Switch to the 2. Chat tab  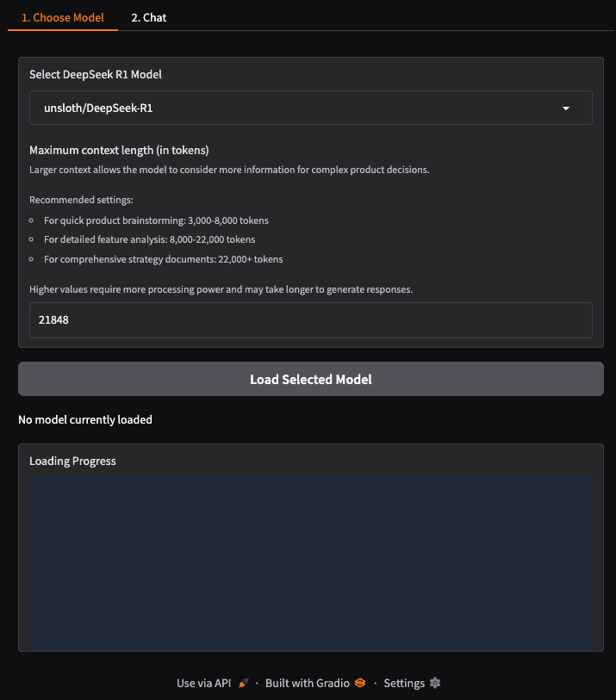pyautogui.click(x=149, y=17)
